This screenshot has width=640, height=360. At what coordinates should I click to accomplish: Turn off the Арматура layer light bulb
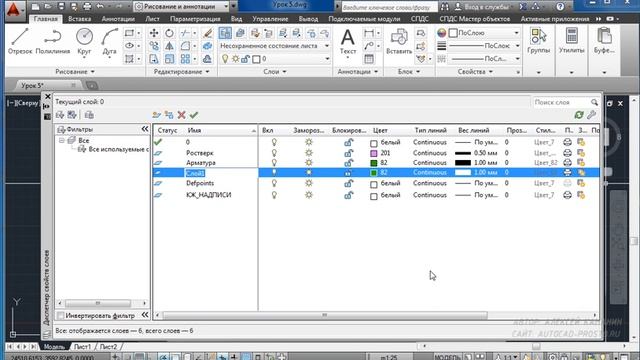[x=274, y=163]
